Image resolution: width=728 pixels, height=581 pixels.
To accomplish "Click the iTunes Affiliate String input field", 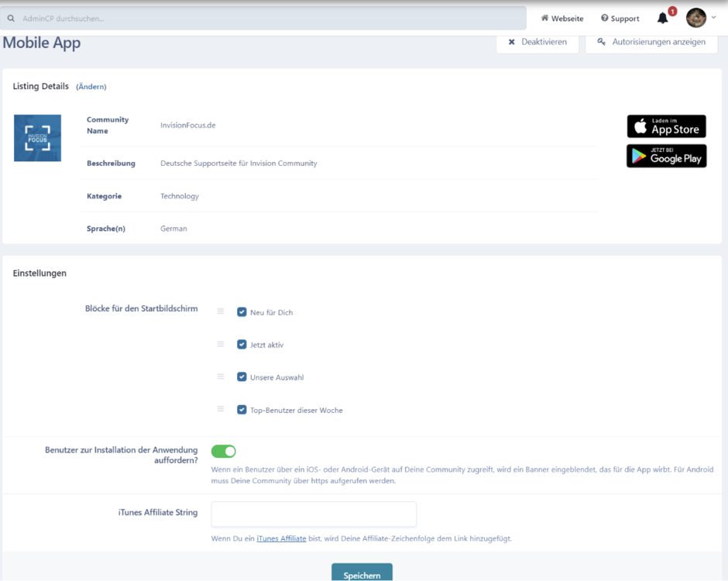I will 314,514.
